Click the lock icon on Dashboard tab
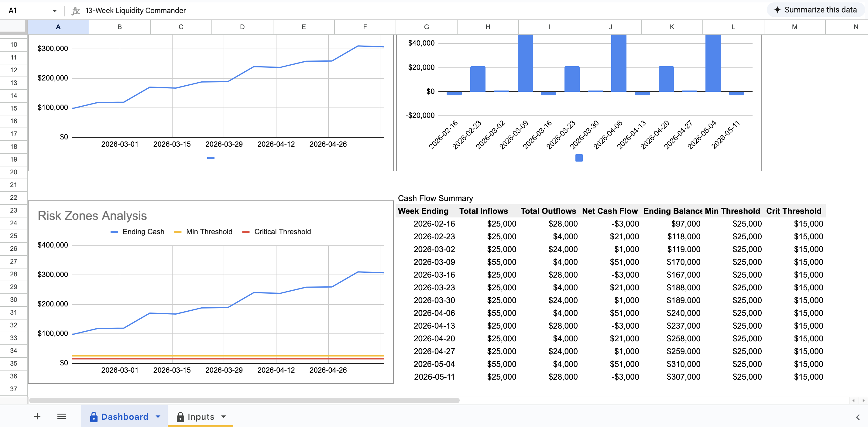Image resolution: width=868 pixels, height=427 pixels. click(94, 417)
